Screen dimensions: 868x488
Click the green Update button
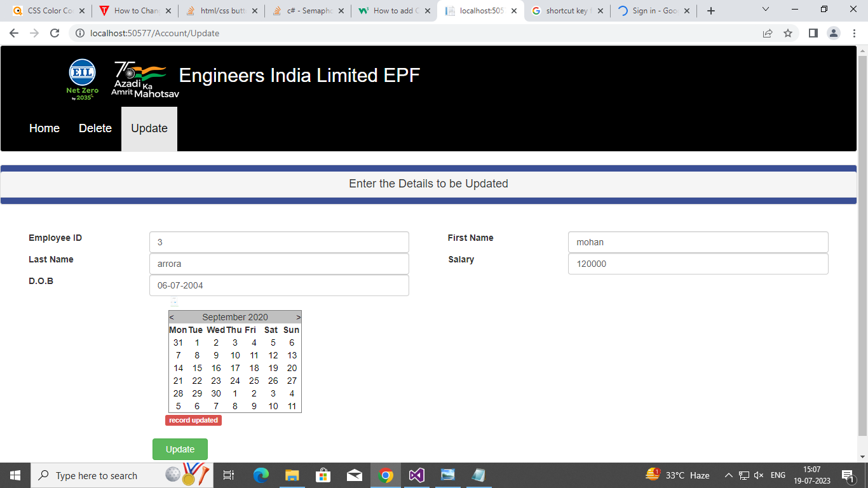[180, 449]
